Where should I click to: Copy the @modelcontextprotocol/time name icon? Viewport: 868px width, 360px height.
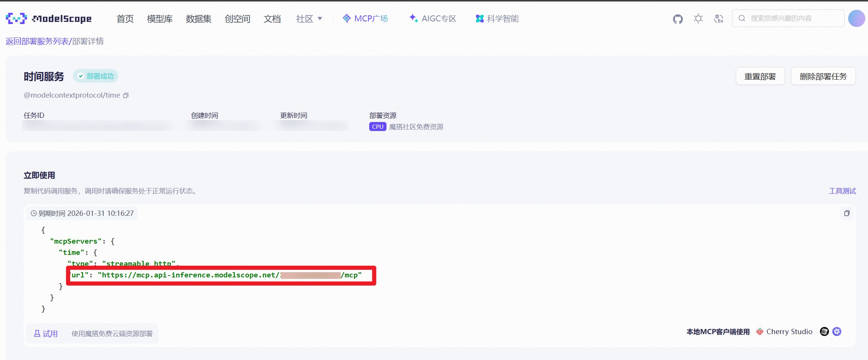tap(126, 95)
